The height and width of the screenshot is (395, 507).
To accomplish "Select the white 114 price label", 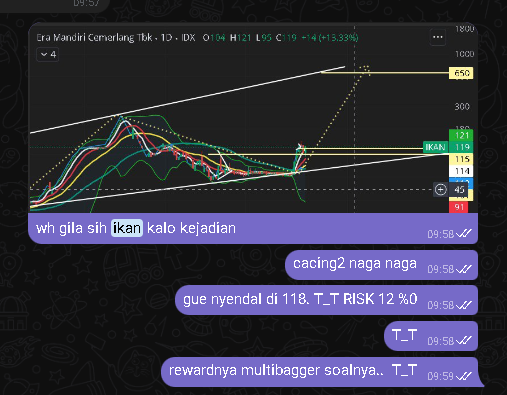I will [x=461, y=171].
